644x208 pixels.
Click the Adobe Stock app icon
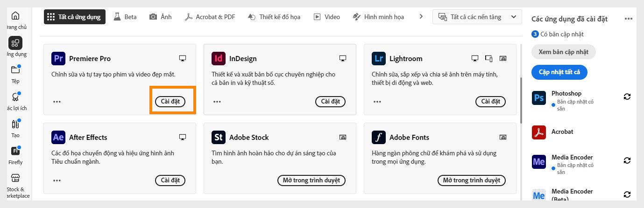[219, 138]
